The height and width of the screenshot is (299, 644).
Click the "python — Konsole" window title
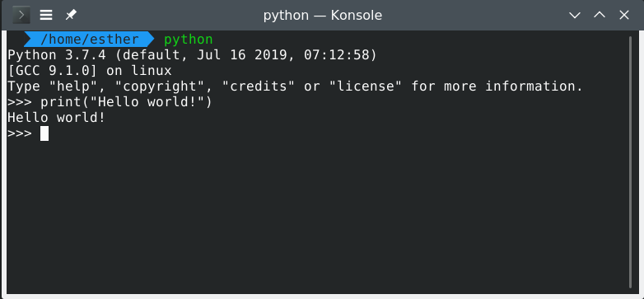(322, 16)
